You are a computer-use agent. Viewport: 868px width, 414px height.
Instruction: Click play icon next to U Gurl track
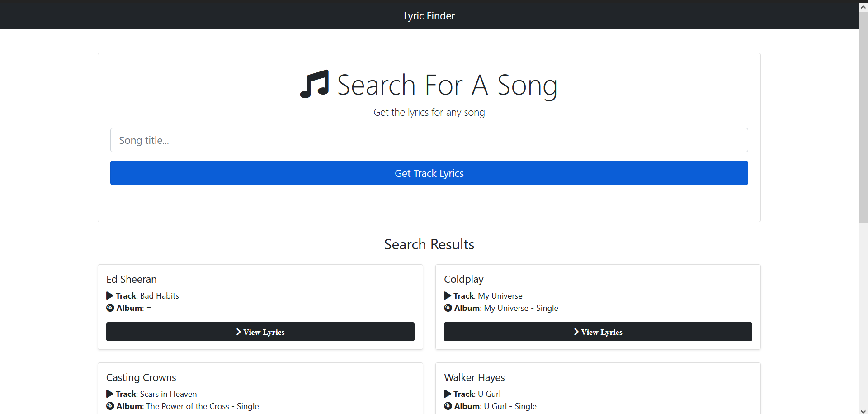[x=448, y=394]
